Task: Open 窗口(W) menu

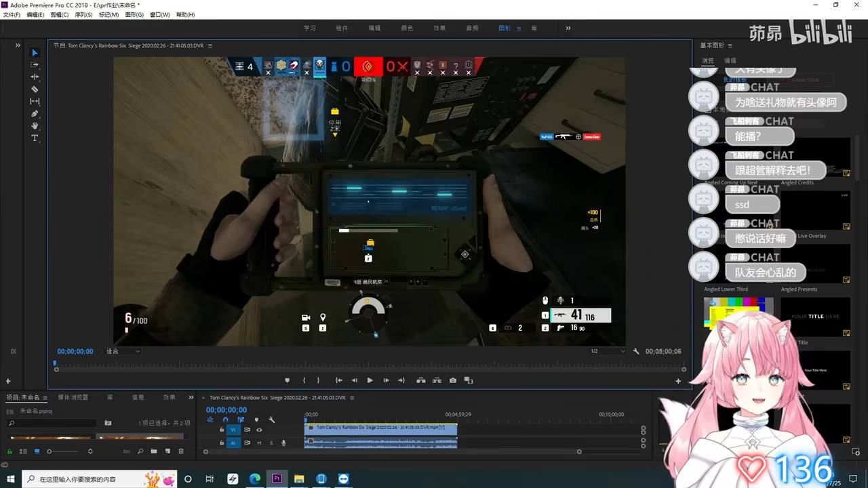Action: point(160,15)
